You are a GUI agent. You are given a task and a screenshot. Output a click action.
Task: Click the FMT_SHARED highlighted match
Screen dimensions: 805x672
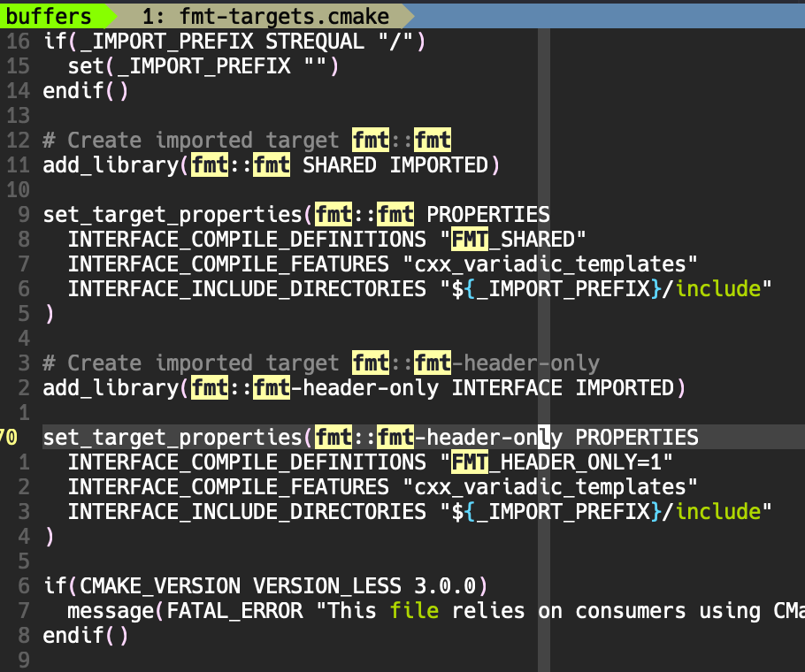coord(470,239)
